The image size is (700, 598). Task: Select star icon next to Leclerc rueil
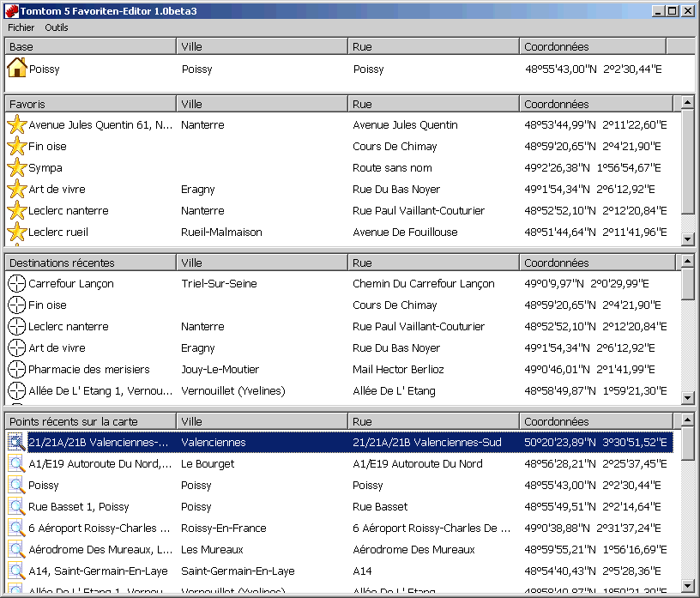17,233
